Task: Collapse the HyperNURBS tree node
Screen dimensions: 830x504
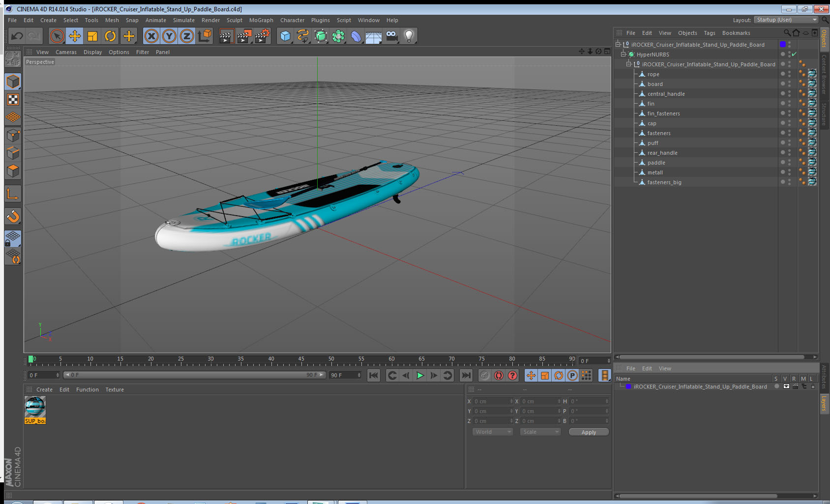Action: (x=623, y=54)
